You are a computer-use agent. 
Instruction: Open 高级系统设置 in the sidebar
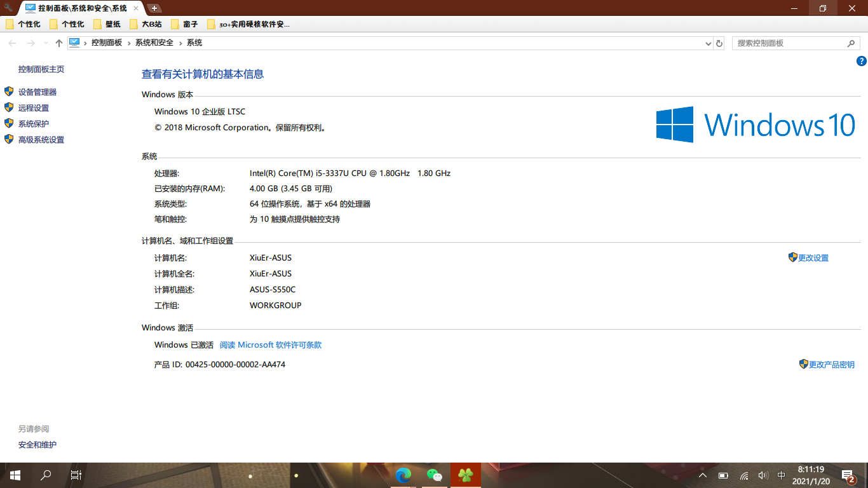click(41, 140)
